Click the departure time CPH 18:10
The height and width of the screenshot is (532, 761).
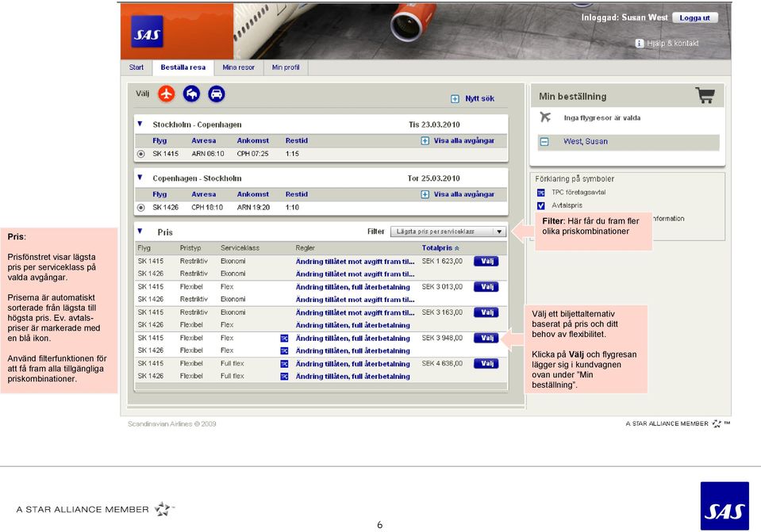(x=207, y=208)
